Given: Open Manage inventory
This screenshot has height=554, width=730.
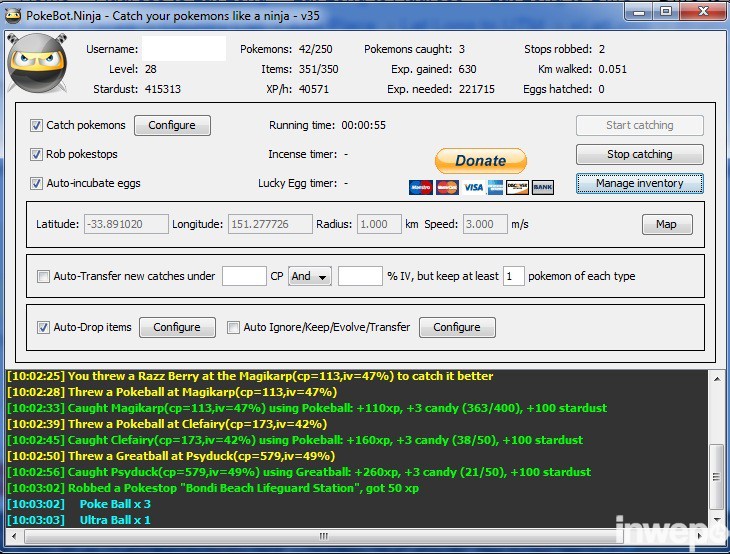Looking at the screenshot, I should coord(640,183).
